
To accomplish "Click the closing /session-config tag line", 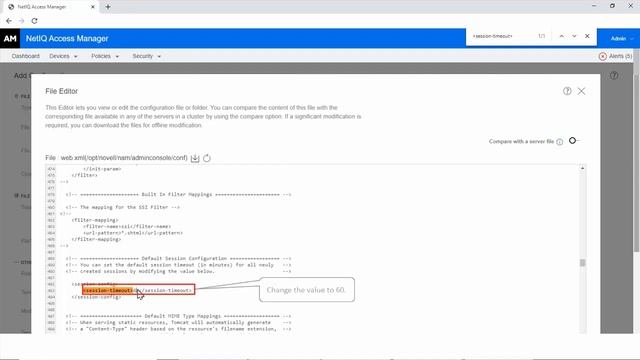I will click(96, 297).
